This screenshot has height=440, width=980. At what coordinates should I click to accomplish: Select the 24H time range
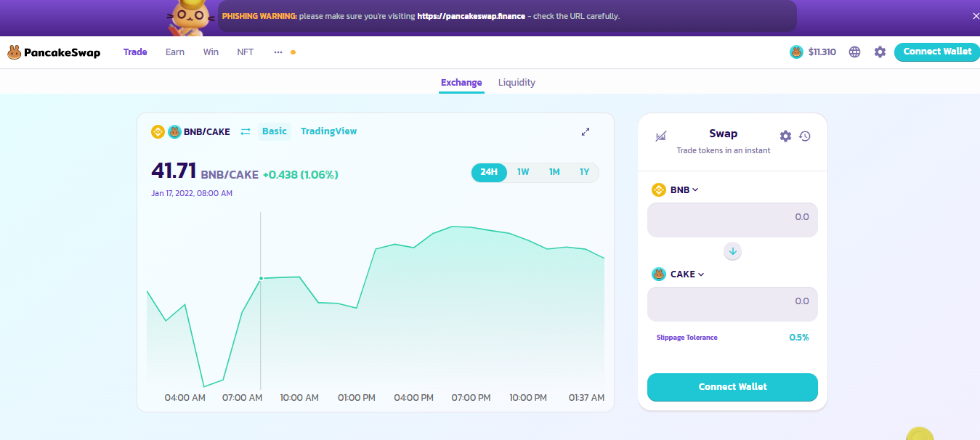[489, 173]
